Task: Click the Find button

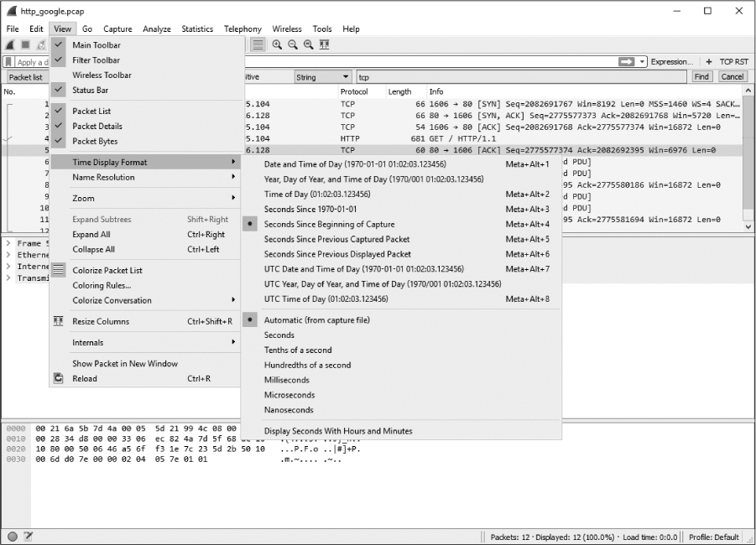Action: (701, 77)
